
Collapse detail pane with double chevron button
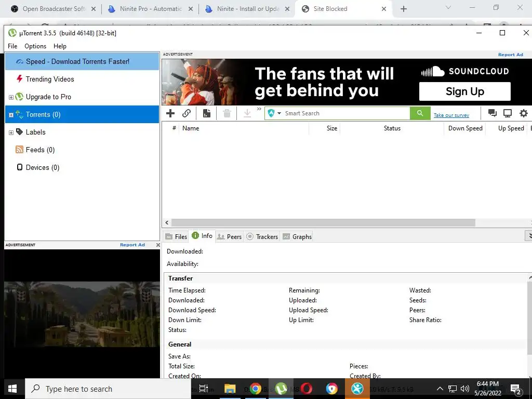(528, 235)
